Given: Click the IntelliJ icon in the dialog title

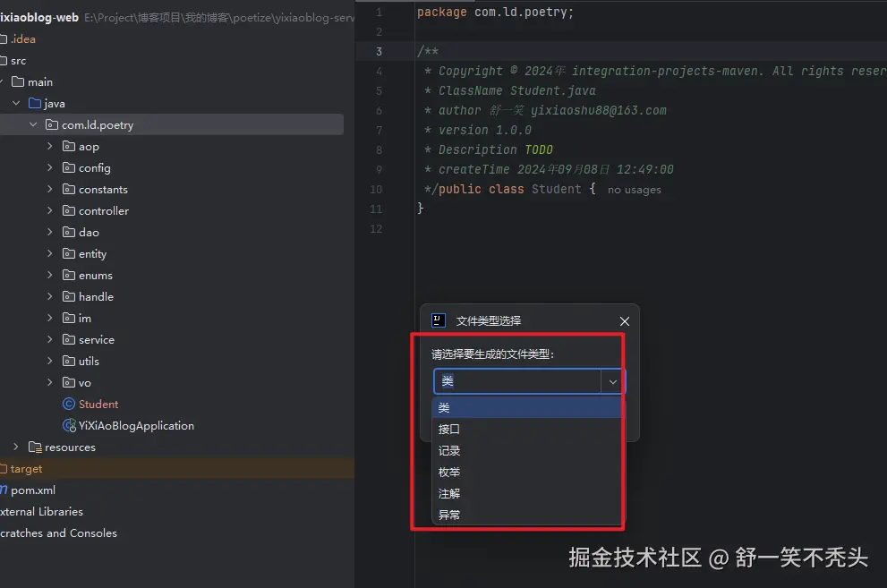Looking at the screenshot, I should [x=438, y=320].
